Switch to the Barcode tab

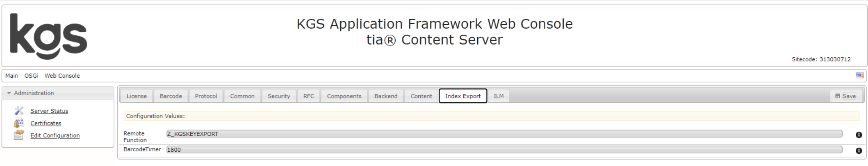point(171,96)
